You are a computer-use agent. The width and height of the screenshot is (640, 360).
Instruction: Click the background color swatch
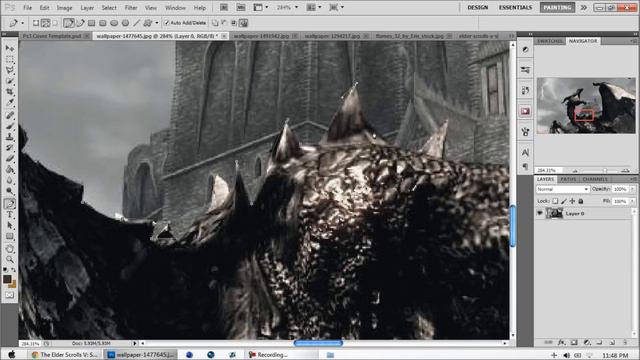coord(13,284)
